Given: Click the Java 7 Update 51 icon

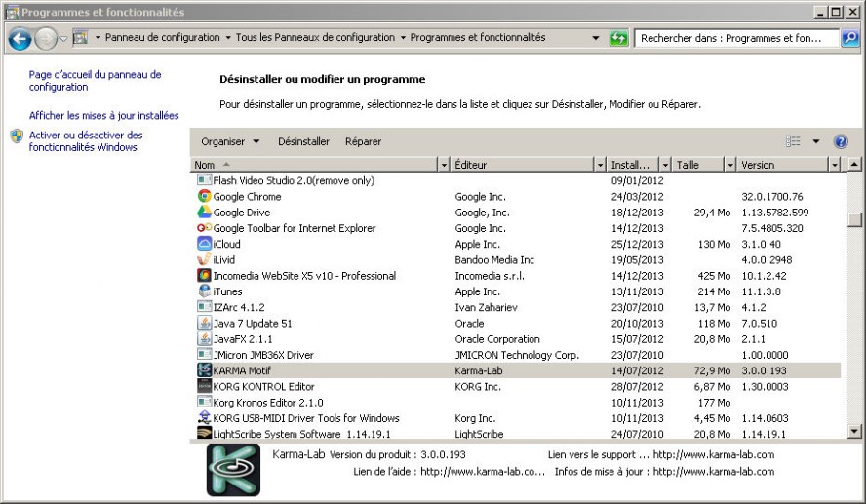Looking at the screenshot, I should pos(204,323).
